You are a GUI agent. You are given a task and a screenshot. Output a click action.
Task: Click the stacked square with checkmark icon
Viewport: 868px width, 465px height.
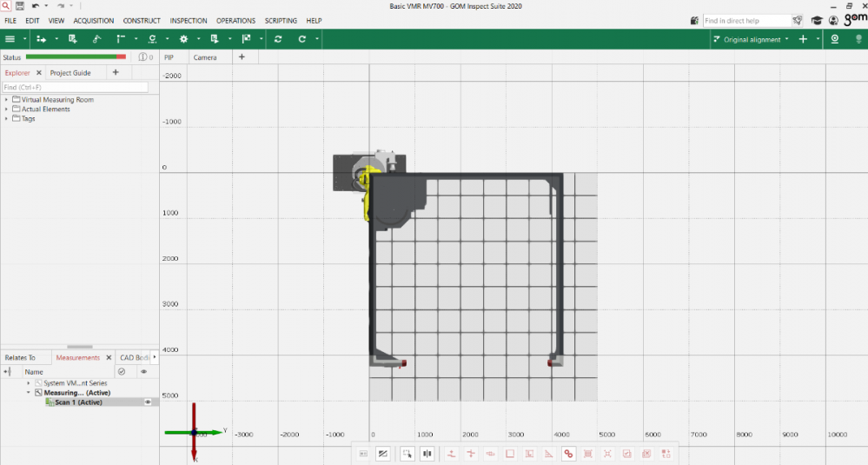pos(626,454)
